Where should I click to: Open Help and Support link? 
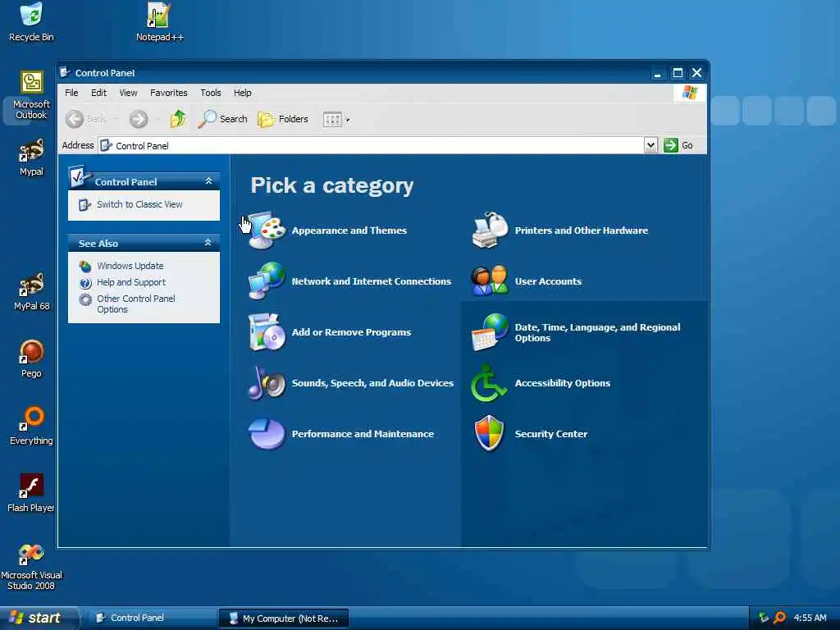131,282
